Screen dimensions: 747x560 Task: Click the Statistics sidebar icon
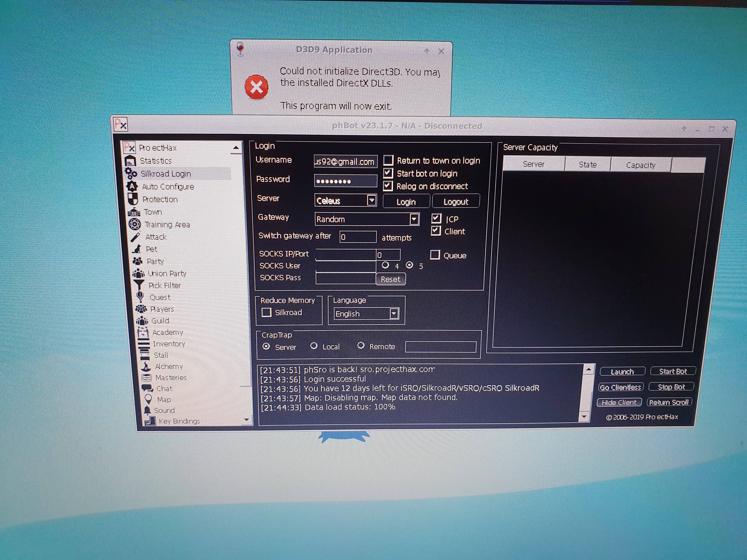pyautogui.click(x=130, y=161)
